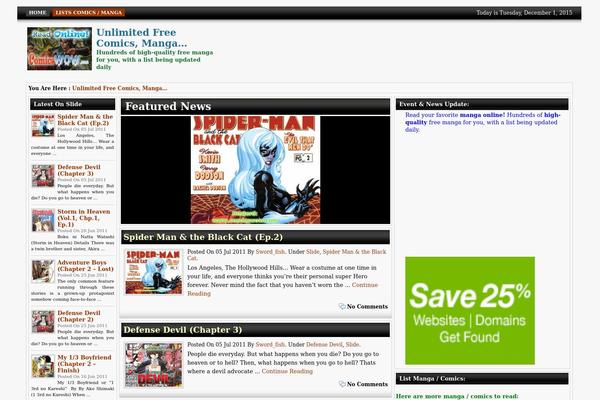Click the Latest On Slide panel header
This screenshot has width=600, height=400.
(x=73, y=104)
